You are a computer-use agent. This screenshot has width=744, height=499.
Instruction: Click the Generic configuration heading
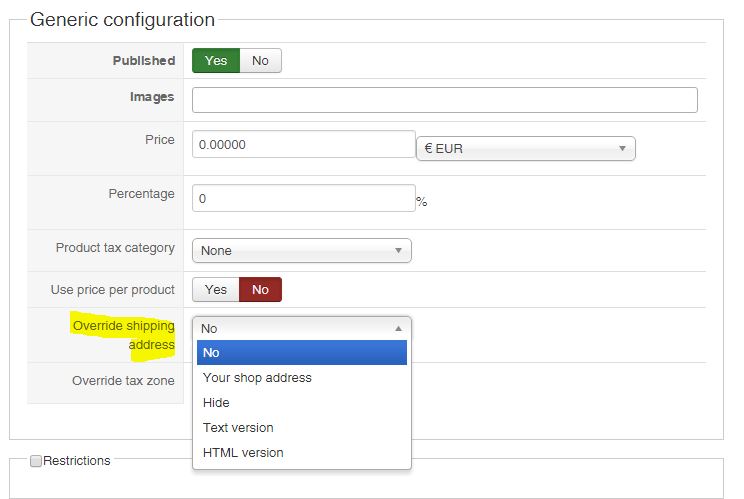[x=122, y=20]
